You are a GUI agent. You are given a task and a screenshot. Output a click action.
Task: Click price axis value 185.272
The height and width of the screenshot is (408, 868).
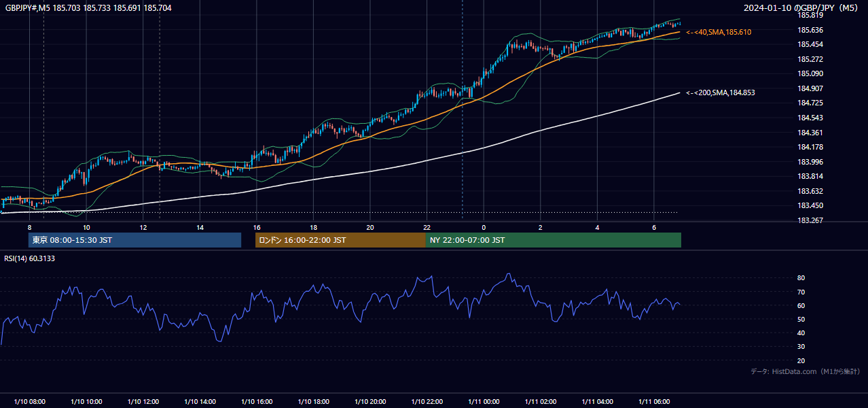810,59
